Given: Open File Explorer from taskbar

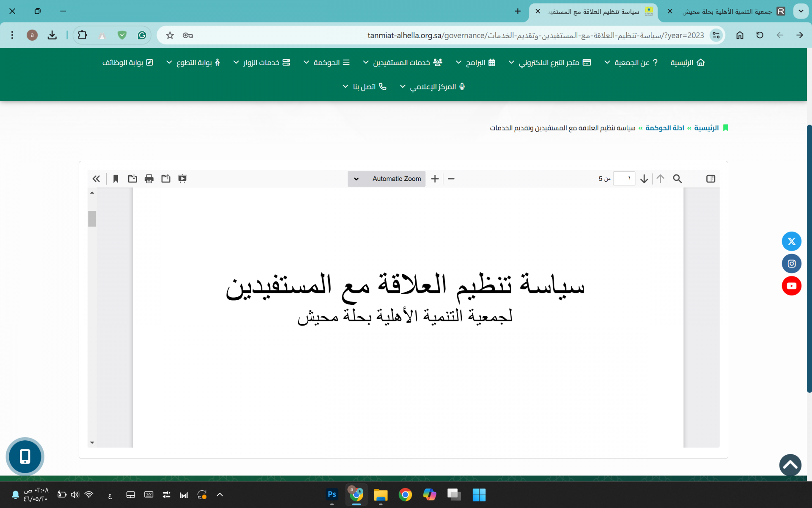Looking at the screenshot, I should (x=381, y=494).
